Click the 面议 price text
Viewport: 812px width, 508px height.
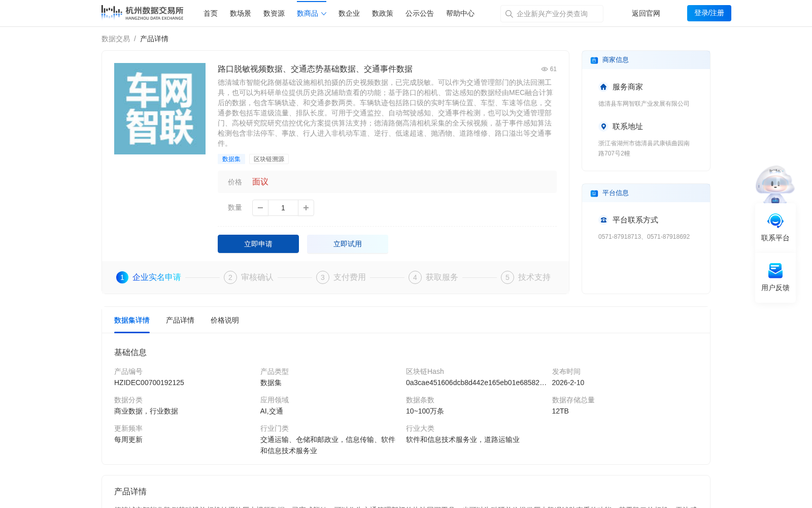coord(260,182)
